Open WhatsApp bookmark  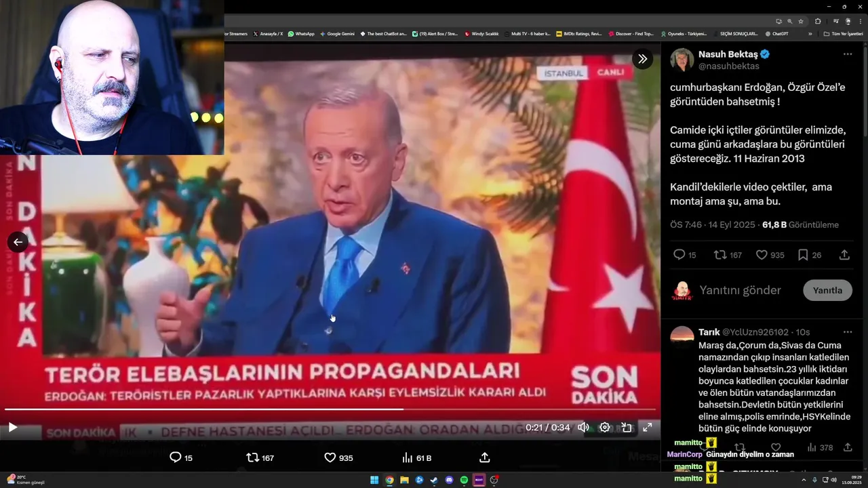301,33
